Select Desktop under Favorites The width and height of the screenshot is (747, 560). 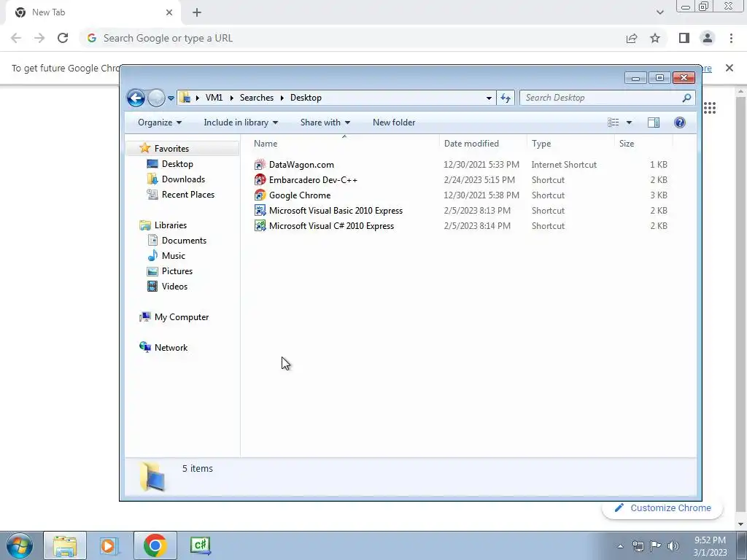point(177,164)
